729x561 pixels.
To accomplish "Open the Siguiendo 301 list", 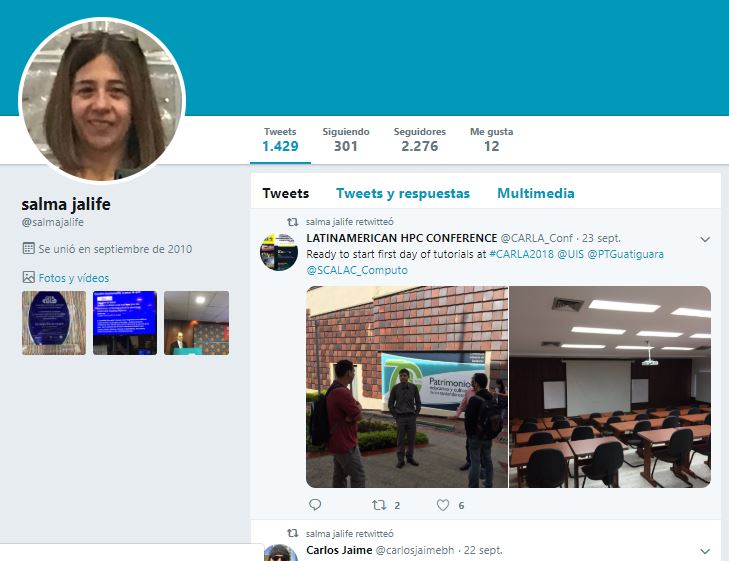I will click(346, 140).
